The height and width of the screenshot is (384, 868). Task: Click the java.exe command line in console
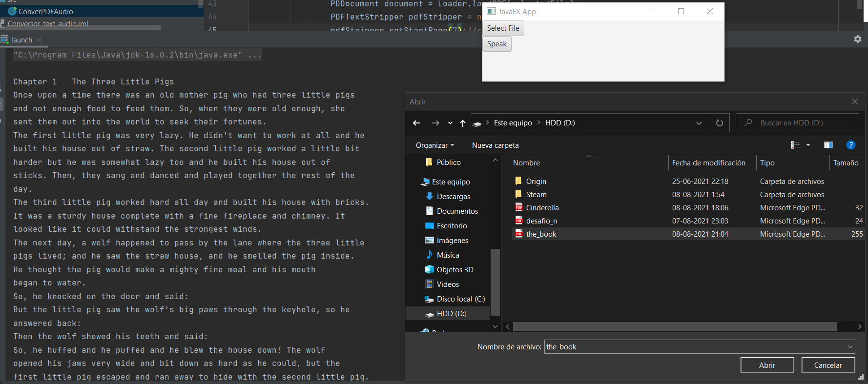coord(137,55)
